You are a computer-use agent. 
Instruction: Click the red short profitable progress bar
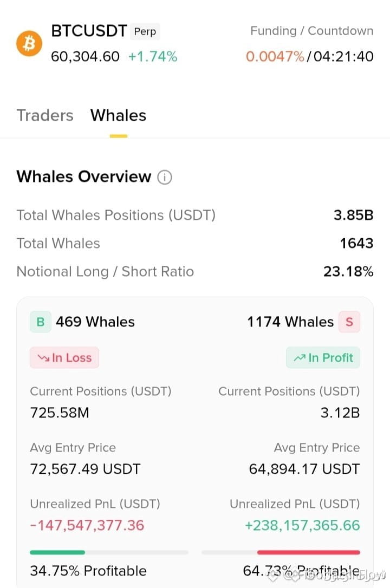click(309, 552)
